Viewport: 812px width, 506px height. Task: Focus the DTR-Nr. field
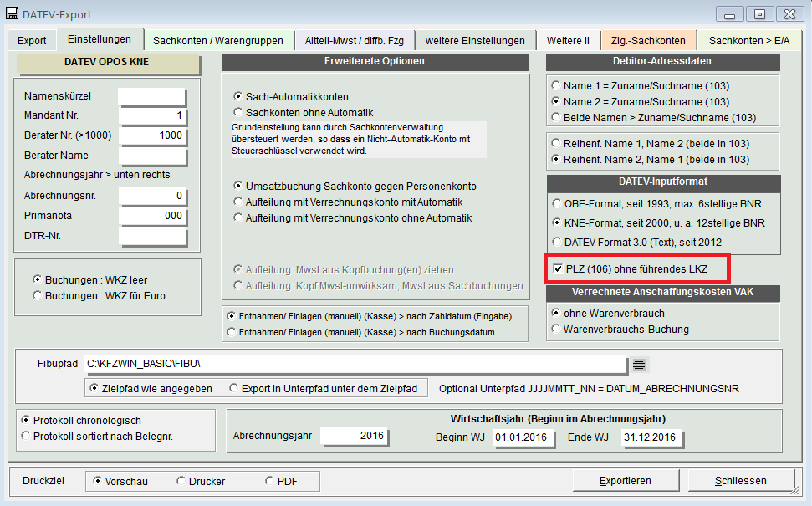click(x=151, y=236)
